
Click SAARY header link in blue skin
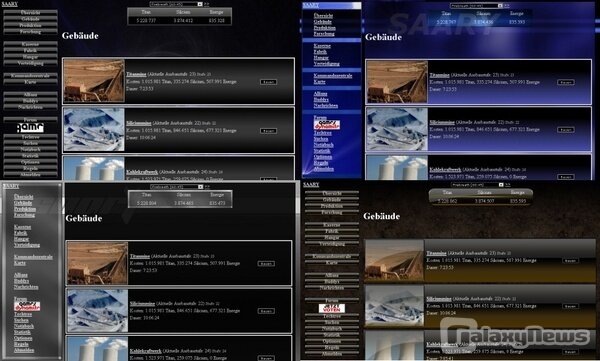click(x=311, y=5)
